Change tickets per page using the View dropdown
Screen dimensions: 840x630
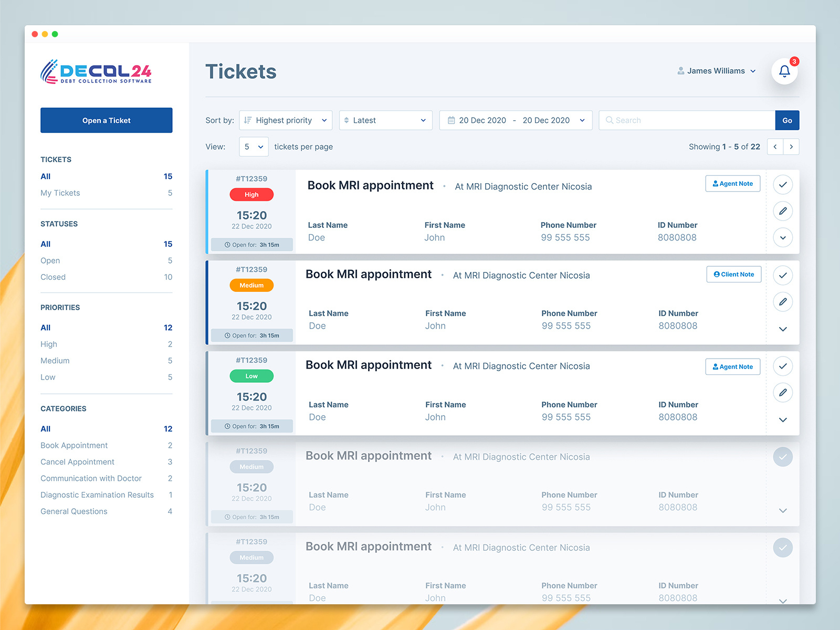click(254, 146)
